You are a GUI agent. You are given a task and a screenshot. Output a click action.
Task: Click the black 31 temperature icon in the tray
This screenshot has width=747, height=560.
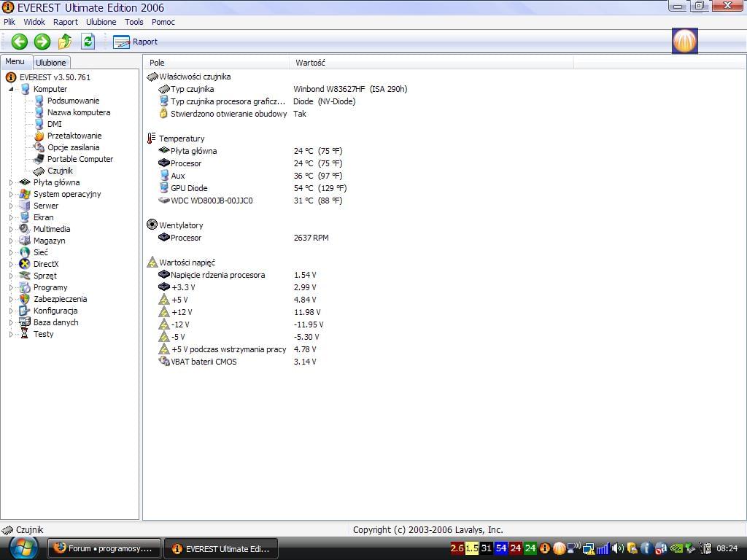(x=487, y=548)
